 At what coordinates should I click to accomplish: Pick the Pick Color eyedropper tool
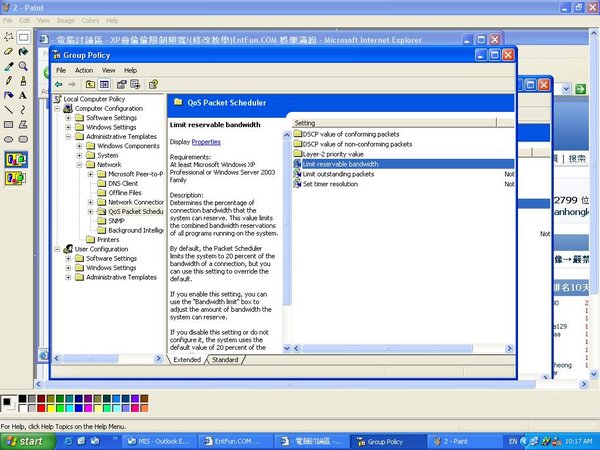pos(8,66)
